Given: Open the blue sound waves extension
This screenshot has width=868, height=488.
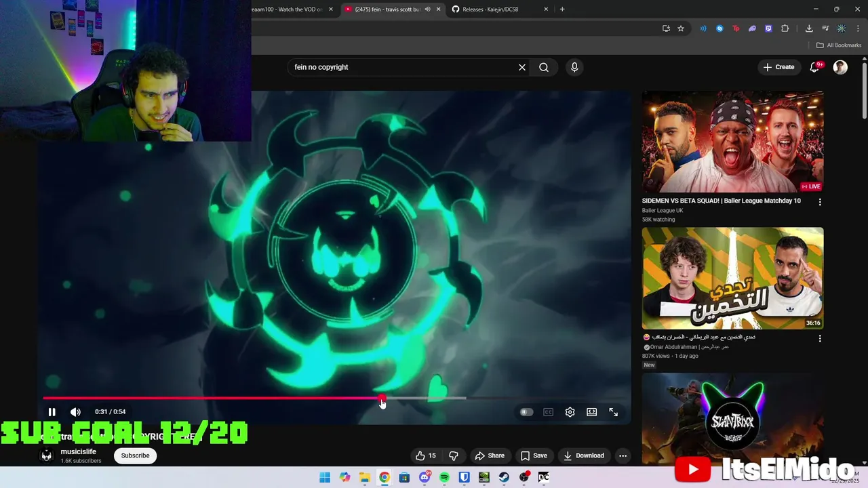Looking at the screenshot, I should 703,28.
